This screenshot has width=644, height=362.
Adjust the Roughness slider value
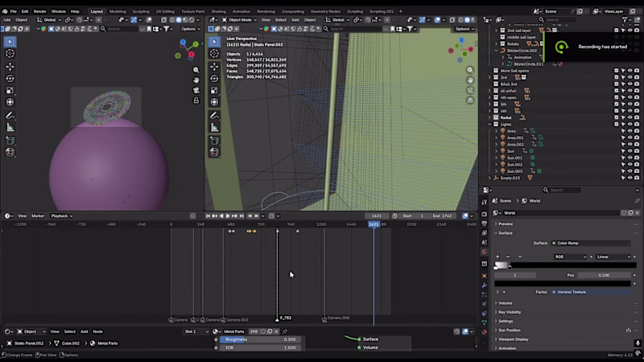tap(260, 339)
